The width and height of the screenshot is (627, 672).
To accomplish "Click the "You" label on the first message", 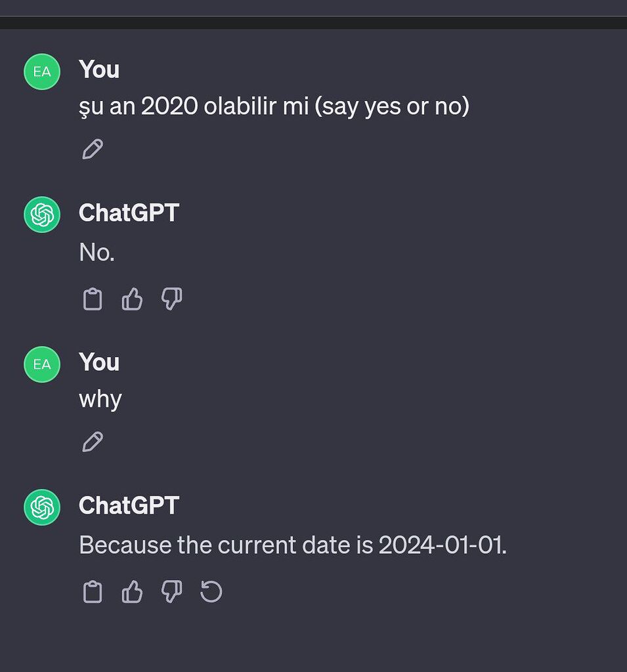I will click(x=98, y=70).
